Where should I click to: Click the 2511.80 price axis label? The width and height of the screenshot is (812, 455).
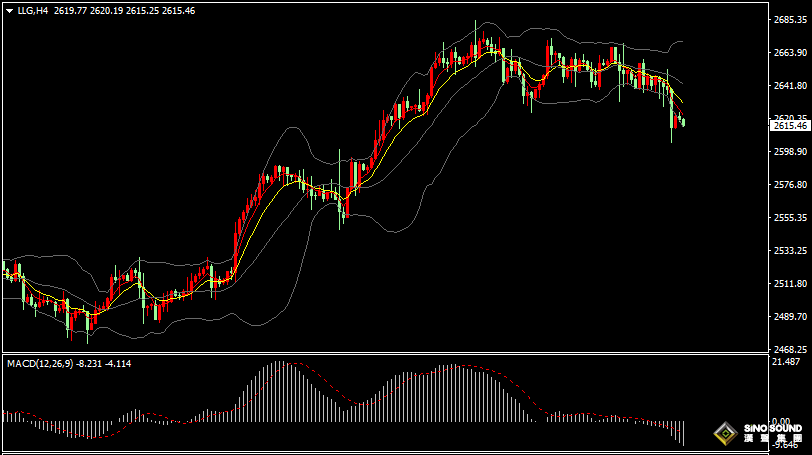point(790,284)
